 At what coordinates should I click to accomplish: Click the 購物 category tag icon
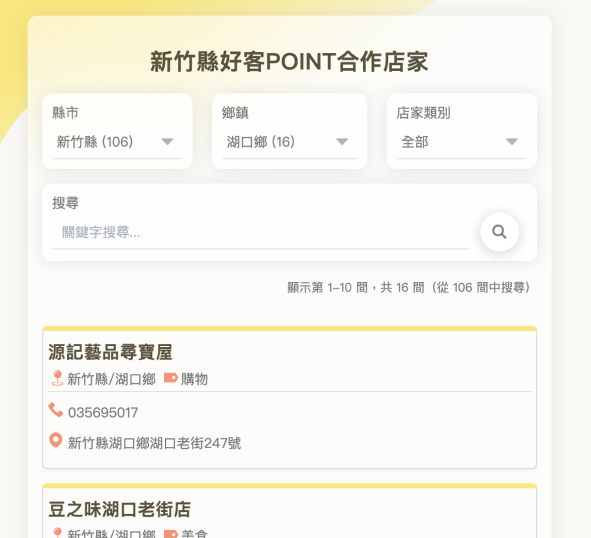[171, 378]
